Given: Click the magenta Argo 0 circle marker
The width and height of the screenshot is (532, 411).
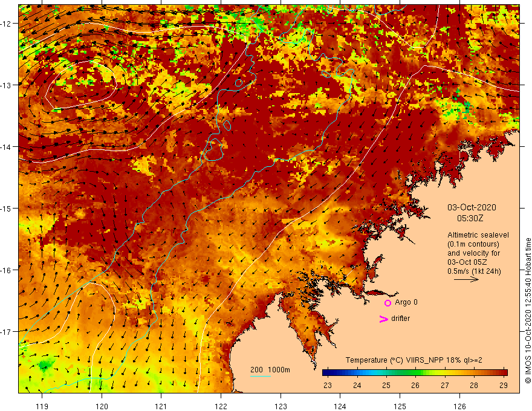Looking at the screenshot, I should (x=388, y=303).
